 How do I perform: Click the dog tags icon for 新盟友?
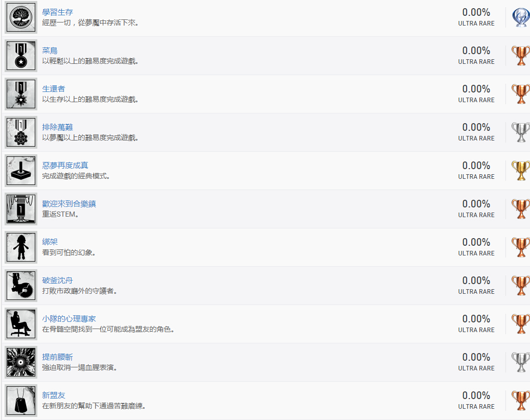click(21, 401)
